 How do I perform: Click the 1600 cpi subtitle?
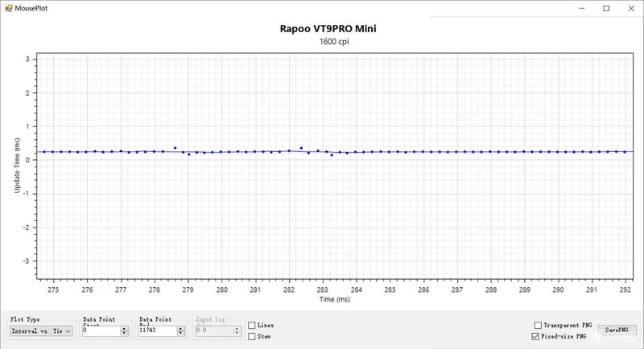pyautogui.click(x=334, y=42)
